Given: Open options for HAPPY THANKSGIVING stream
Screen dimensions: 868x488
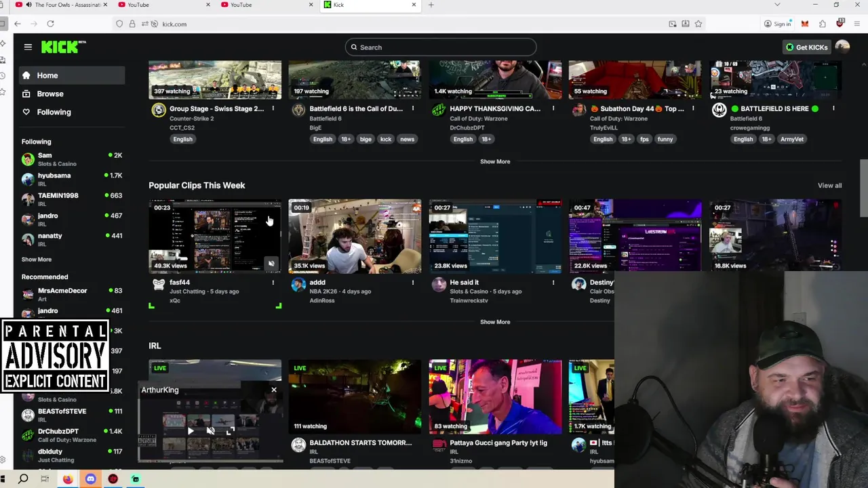Looking at the screenshot, I should tap(553, 108).
